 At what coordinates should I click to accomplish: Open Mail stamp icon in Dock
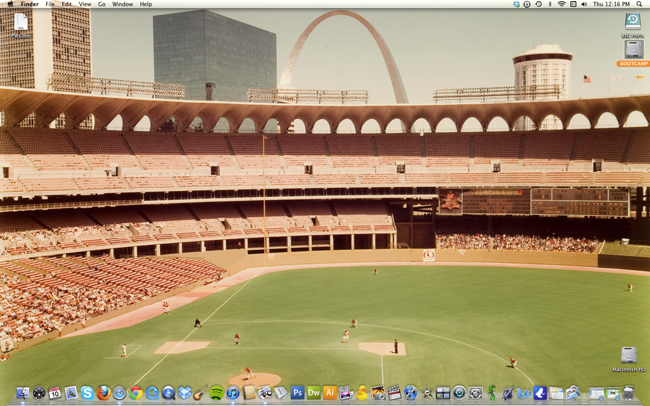tap(71, 392)
